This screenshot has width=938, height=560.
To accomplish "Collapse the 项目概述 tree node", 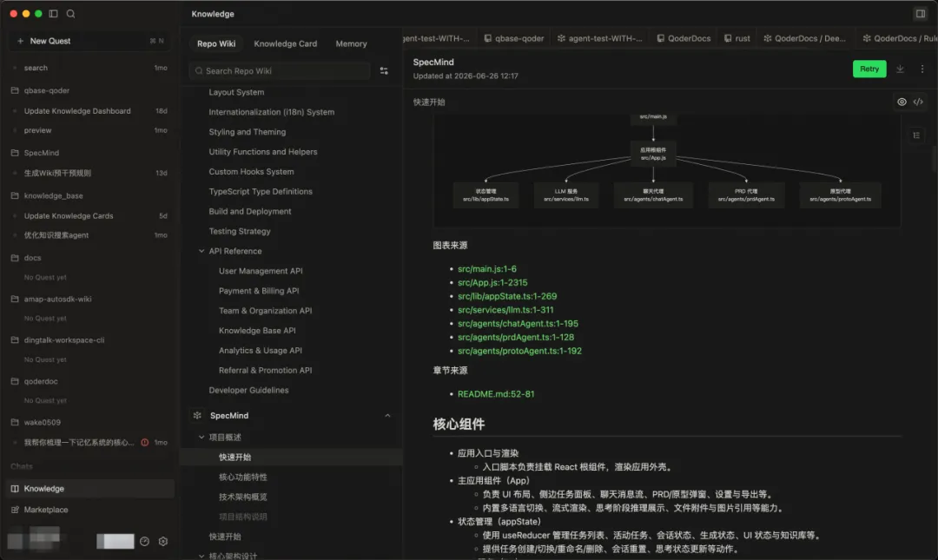I will (201, 438).
